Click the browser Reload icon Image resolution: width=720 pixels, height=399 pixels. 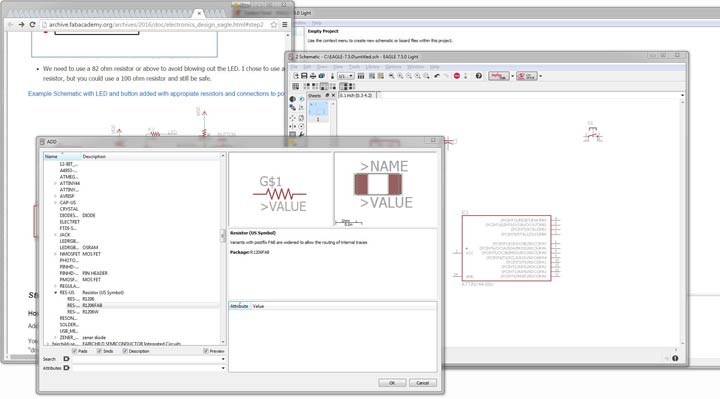[x=33, y=24]
